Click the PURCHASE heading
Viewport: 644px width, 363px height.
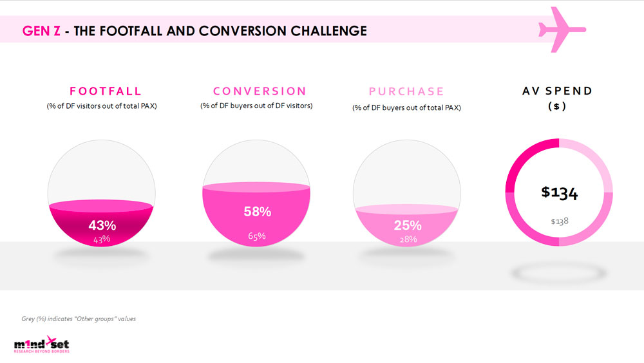point(406,91)
